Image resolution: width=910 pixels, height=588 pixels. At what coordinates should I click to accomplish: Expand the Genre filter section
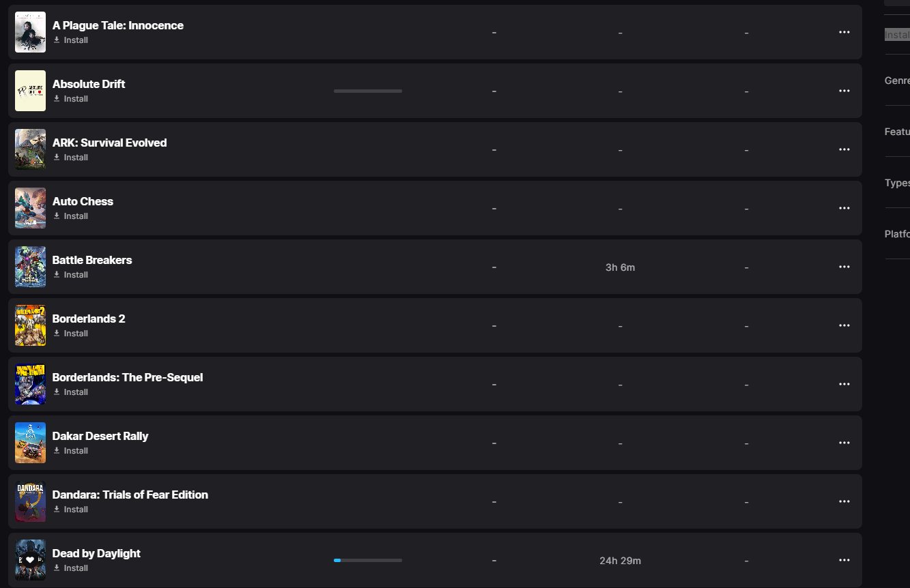coord(897,80)
